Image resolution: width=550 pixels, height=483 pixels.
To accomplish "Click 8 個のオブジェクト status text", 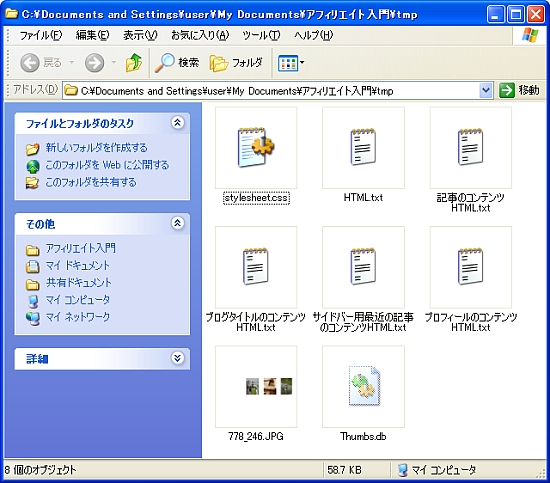I will [40, 470].
